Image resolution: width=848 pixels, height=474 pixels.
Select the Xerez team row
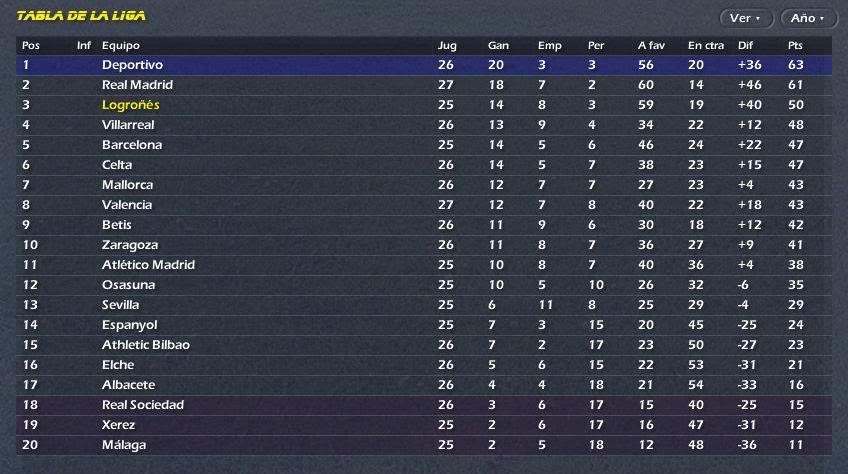point(424,425)
